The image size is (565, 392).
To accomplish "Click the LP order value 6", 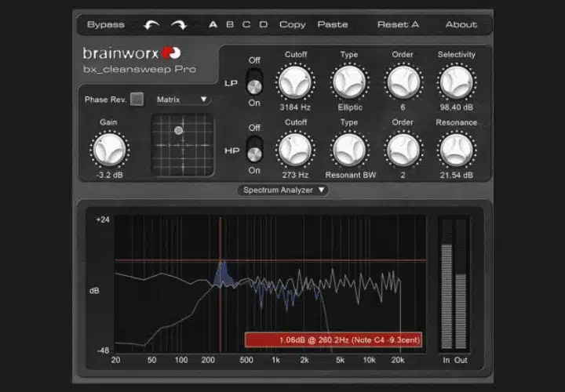I will tap(403, 107).
